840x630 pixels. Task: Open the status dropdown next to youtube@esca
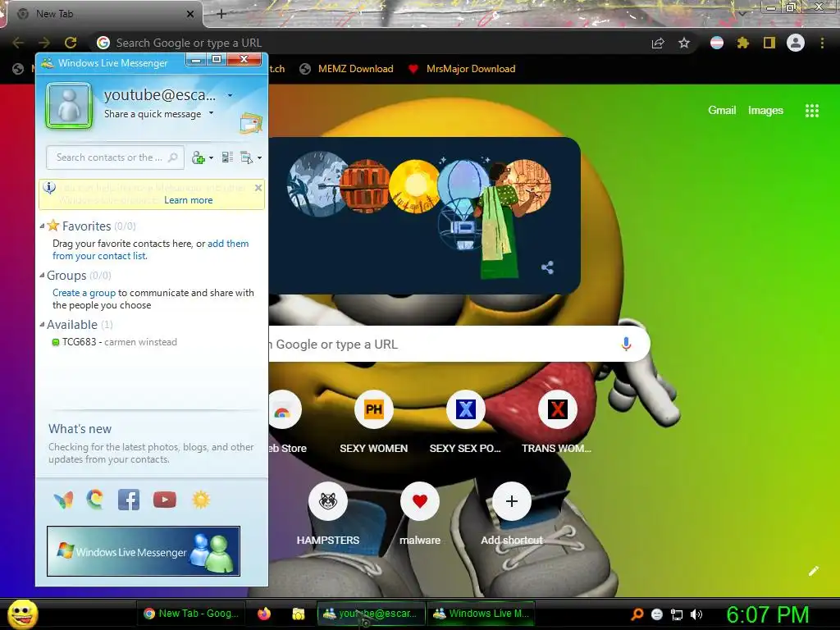(230, 95)
